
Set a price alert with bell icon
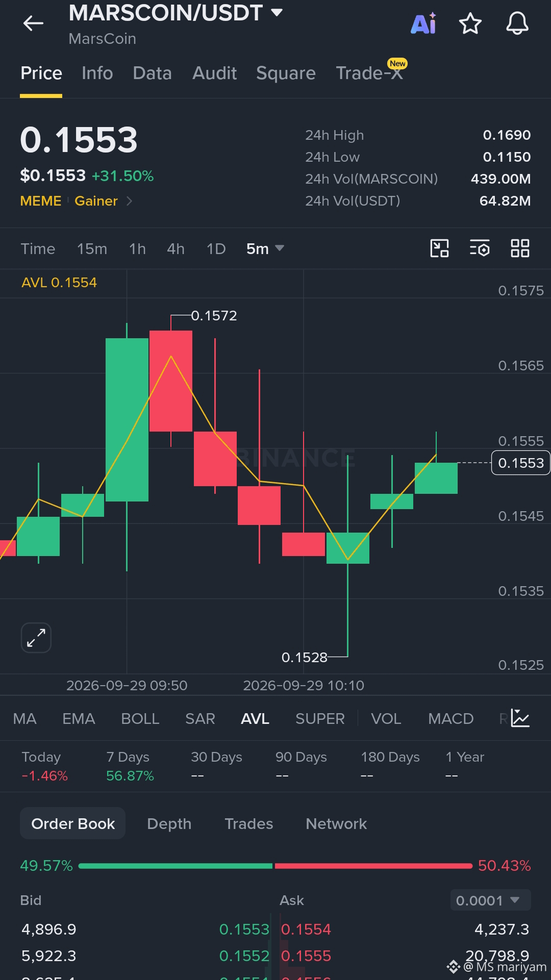pos(517,23)
